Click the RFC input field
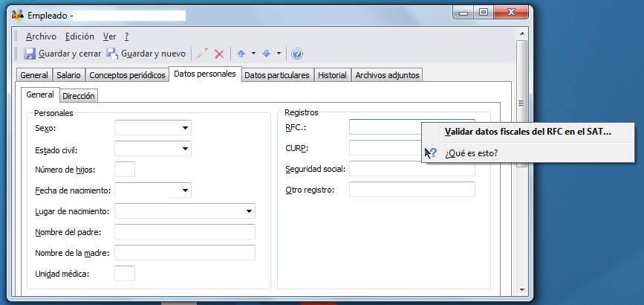 coord(386,126)
